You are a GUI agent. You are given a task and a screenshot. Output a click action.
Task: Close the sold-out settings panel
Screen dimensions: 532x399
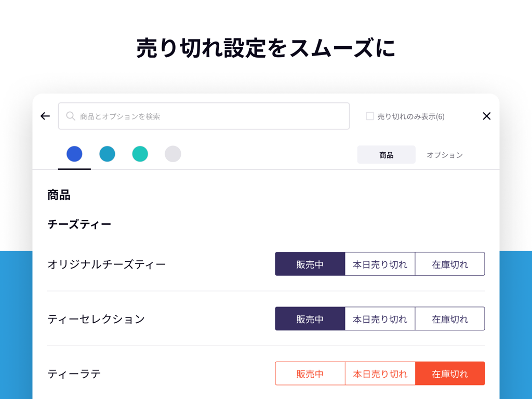pyautogui.click(x=486, y=116)
